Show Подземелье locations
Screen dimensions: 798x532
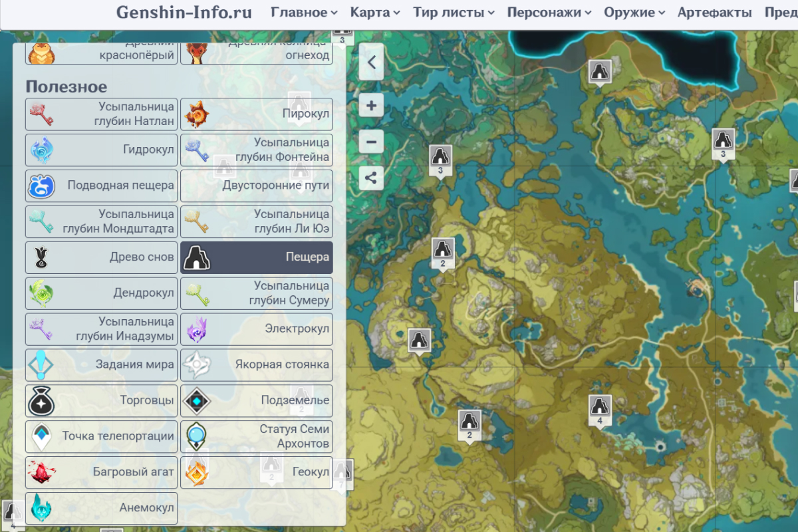pyautogui.click(x=257, y=401)
